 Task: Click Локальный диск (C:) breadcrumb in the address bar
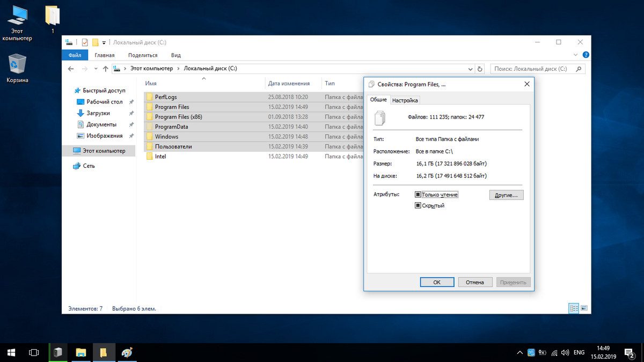click(210, 69)
